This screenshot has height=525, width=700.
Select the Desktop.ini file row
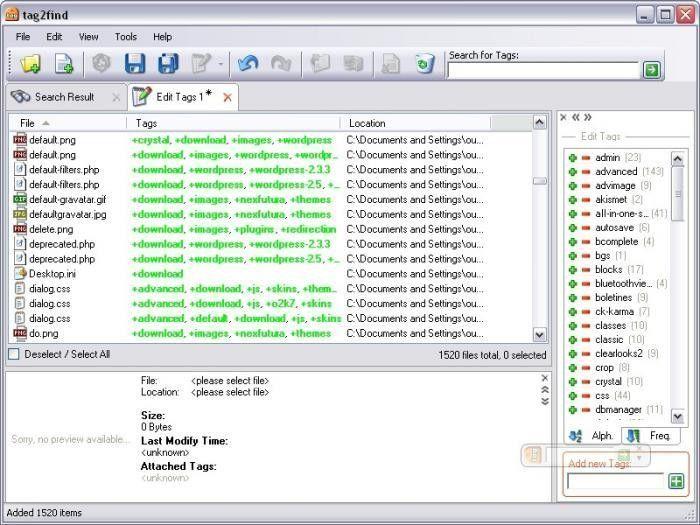tap(271, 274)
